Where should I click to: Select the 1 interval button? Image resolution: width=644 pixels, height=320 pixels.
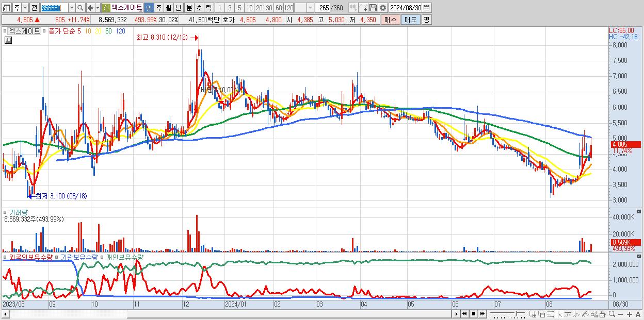point(220,8)
